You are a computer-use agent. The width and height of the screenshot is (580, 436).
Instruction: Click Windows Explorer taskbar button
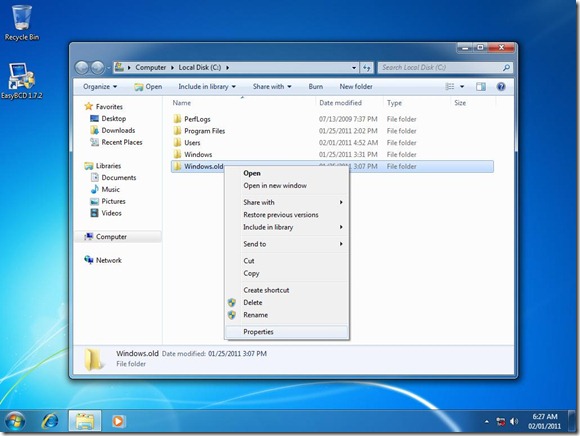[85, 421]
